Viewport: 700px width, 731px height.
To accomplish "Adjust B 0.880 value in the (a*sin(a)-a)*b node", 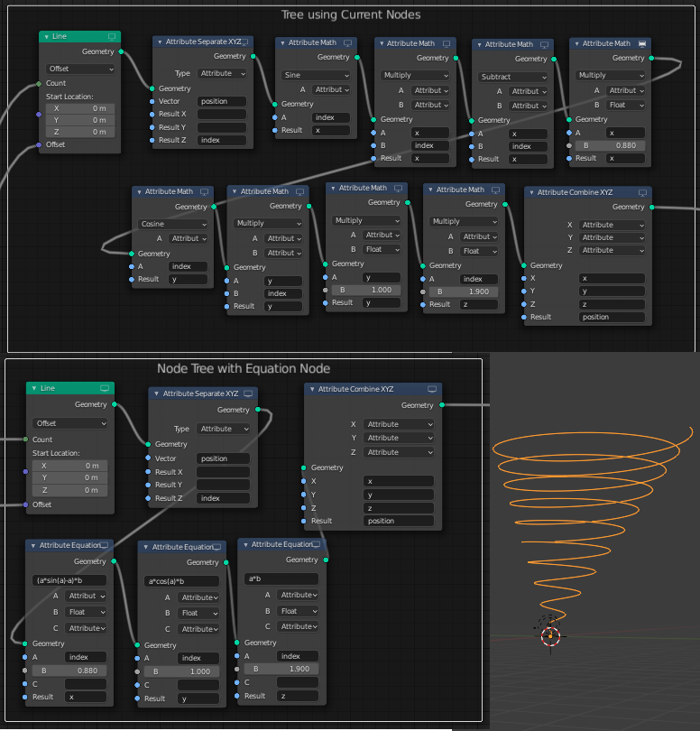I will (x=69, y=671).
